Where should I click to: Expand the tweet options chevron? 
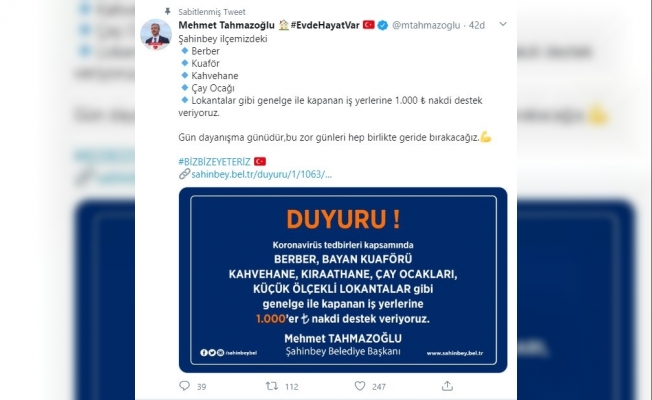point(503,24)
